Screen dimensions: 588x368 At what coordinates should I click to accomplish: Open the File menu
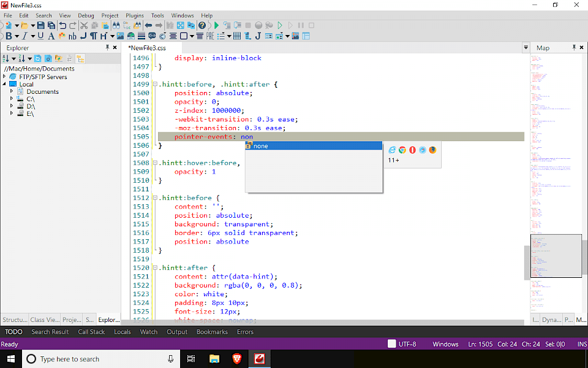pos(8,15)
